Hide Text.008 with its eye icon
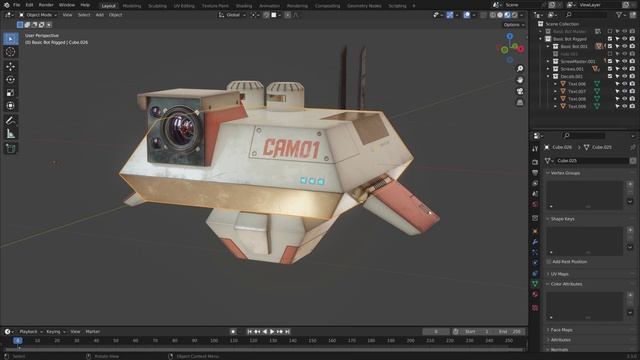This screenshot has height=360, width=640. click(x=624, y=99)
